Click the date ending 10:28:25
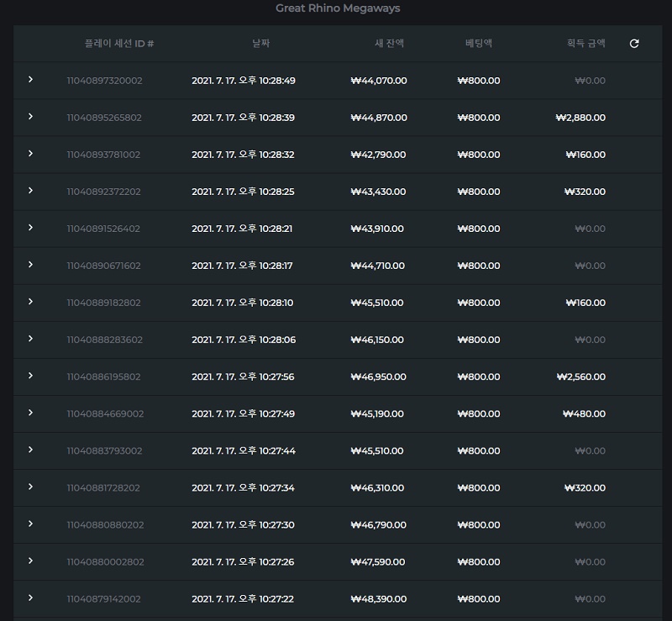Viewport: 672px width, 621px height. pos(243,192)
